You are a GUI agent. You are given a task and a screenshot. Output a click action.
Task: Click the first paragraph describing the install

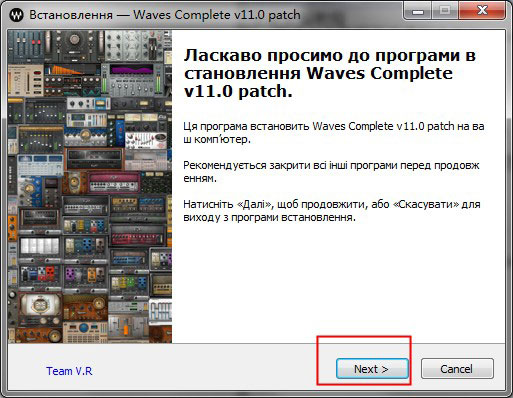[334, 133]
